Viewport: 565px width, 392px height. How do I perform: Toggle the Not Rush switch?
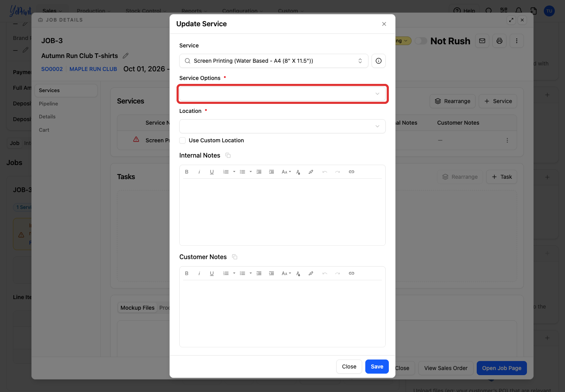pos(421,41)
